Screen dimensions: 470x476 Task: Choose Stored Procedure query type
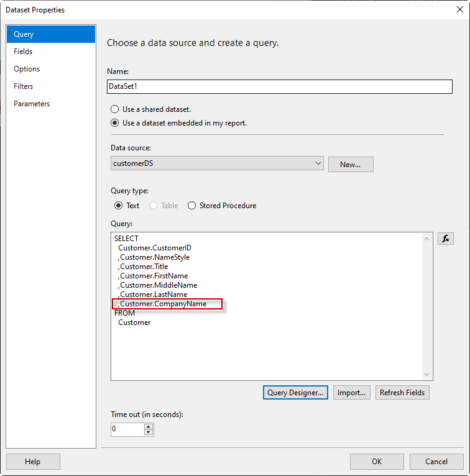pyautogui.click(x=192, y=206)
